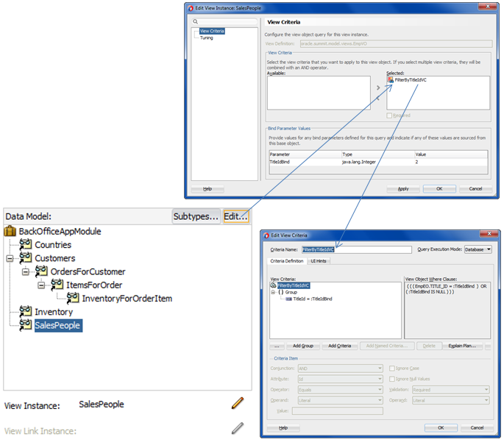Click the Add Group button
504x442 pixels.
pyautogui.click(x=303, y=346)
